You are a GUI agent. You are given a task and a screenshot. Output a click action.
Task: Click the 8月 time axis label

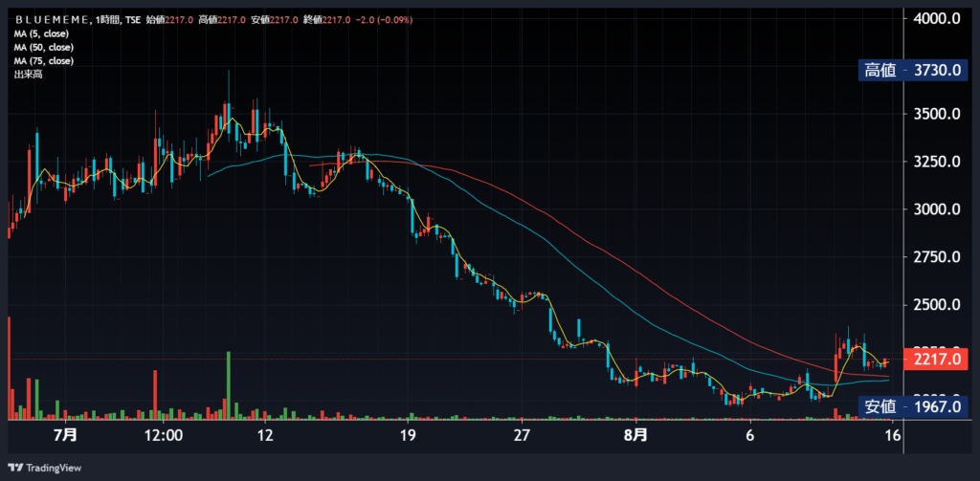tap(635, 434)
